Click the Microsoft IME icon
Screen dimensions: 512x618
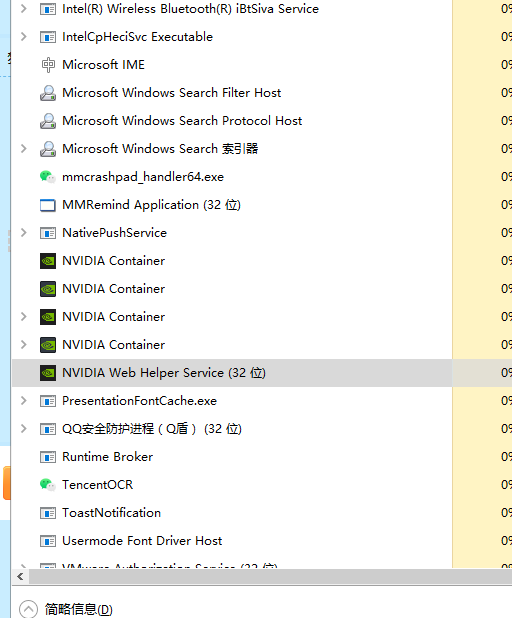[48, 65]
